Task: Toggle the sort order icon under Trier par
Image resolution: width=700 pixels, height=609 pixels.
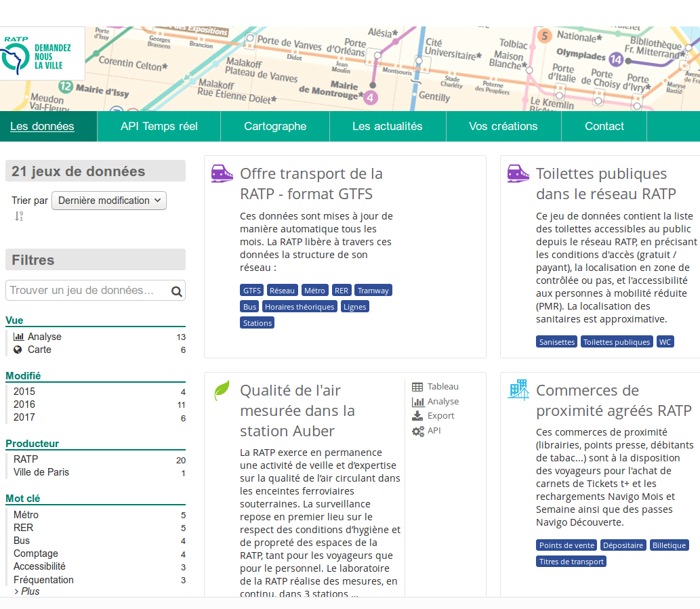Action: tap(19, 216)
